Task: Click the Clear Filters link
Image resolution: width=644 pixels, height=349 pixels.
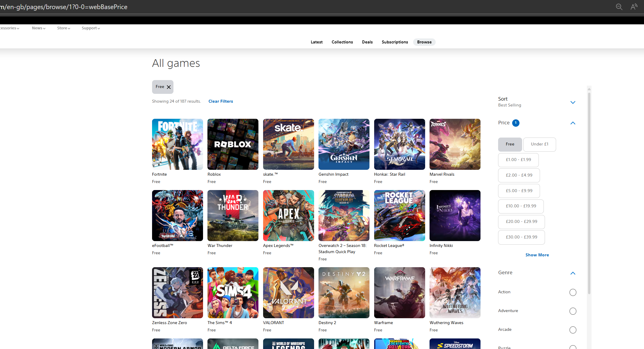Action: (x=221, y=101)
